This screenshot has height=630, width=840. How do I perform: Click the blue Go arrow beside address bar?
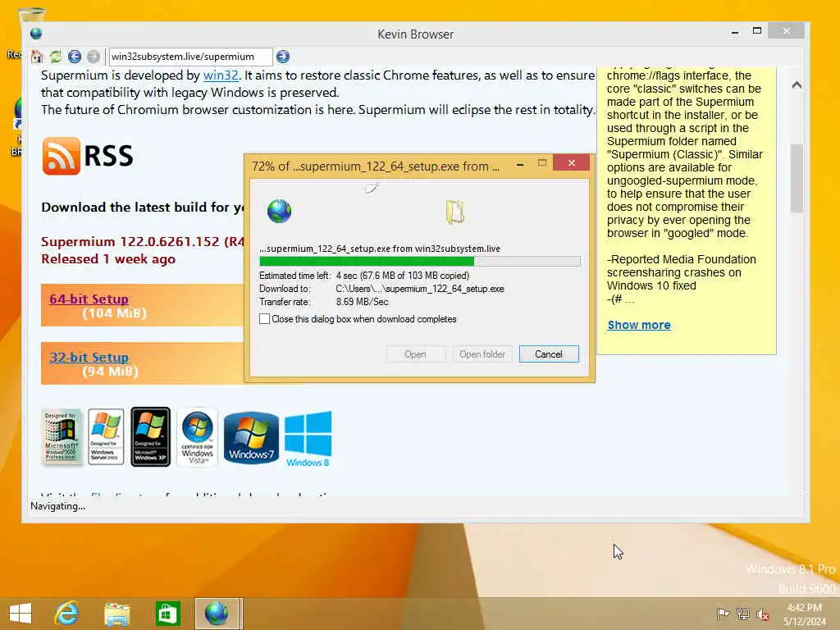point(283,57)
